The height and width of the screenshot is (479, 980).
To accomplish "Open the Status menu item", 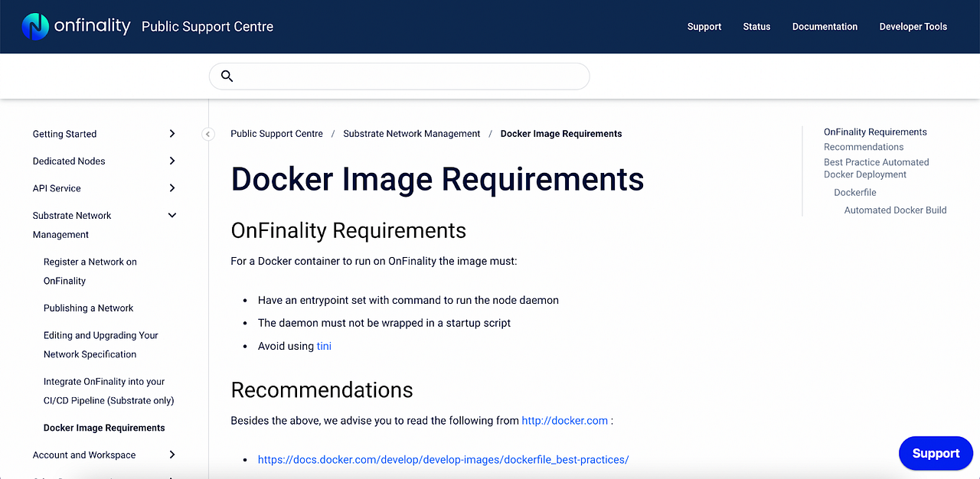I will coord(756,27).
